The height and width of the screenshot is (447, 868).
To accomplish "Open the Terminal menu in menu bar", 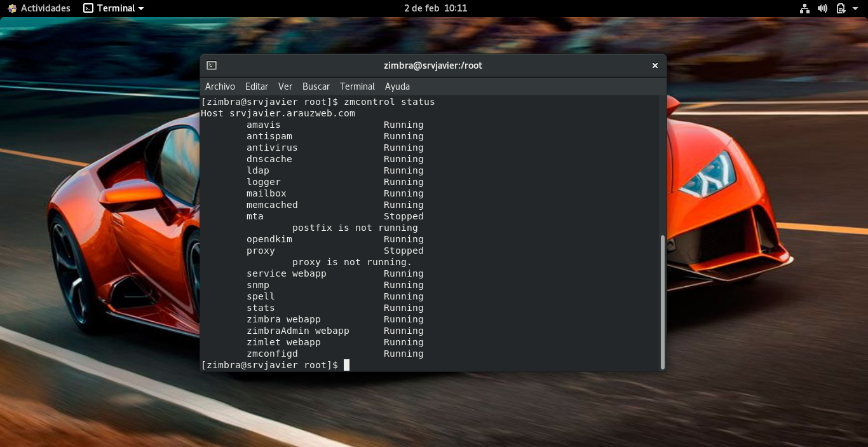I will 357,86.
